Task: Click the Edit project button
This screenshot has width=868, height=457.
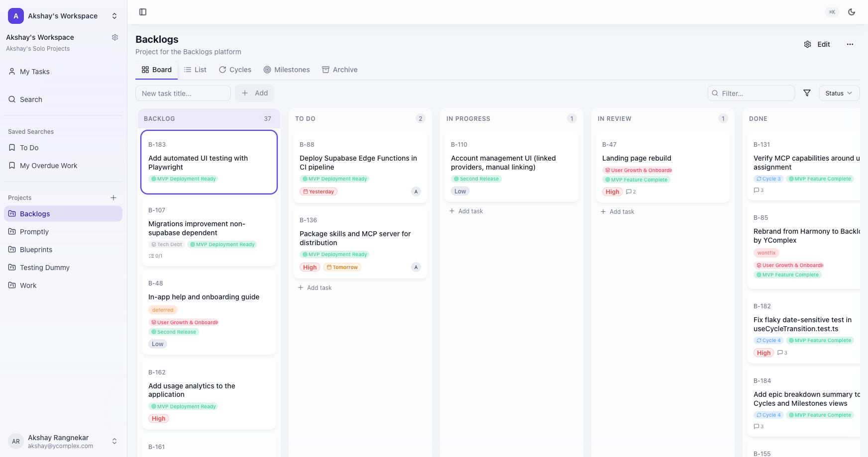Action: 817,44
